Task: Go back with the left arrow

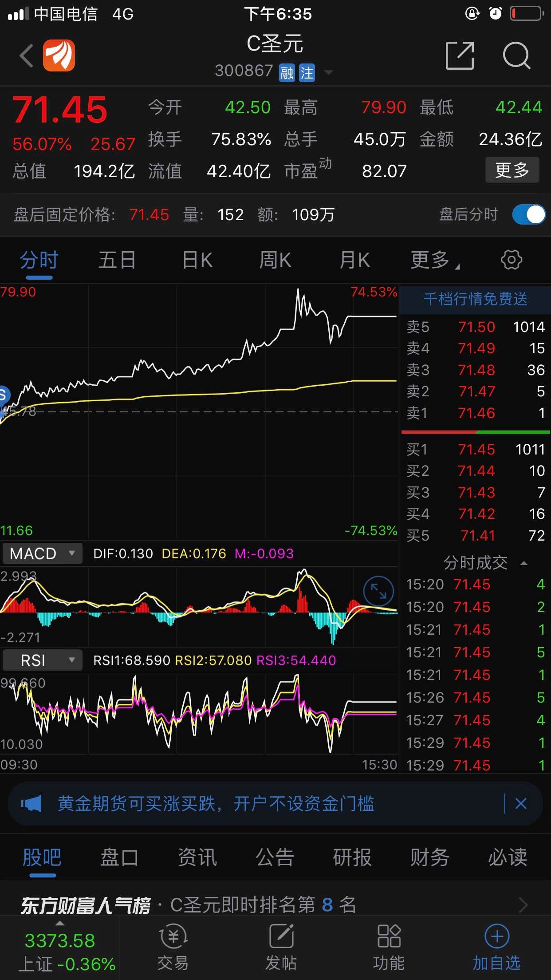Action: pyautogui.click(x=27, y=56)
